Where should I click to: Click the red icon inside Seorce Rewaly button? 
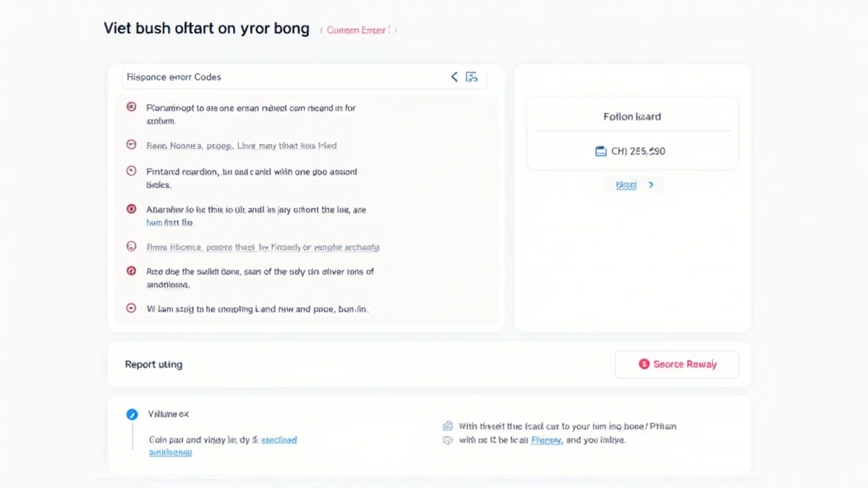point(644,364)
